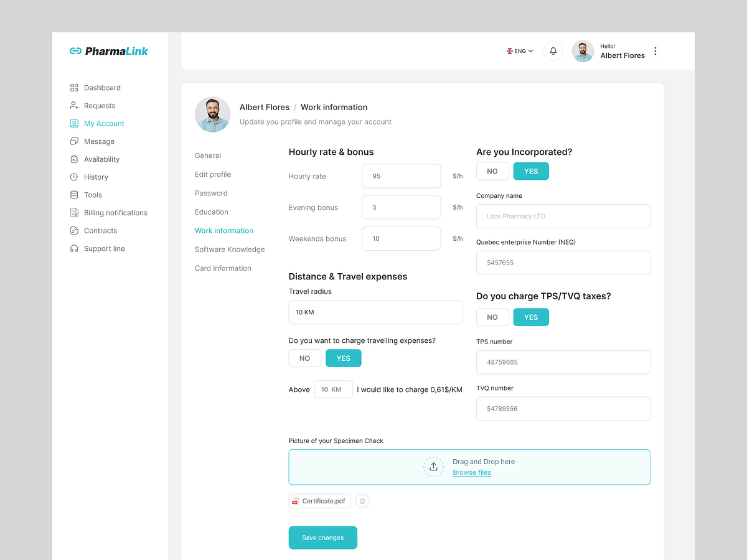Image resolution: width=747 pixels, height=560 pixels.
Task: Click the Weekends bonus input field
Action: 402,238
